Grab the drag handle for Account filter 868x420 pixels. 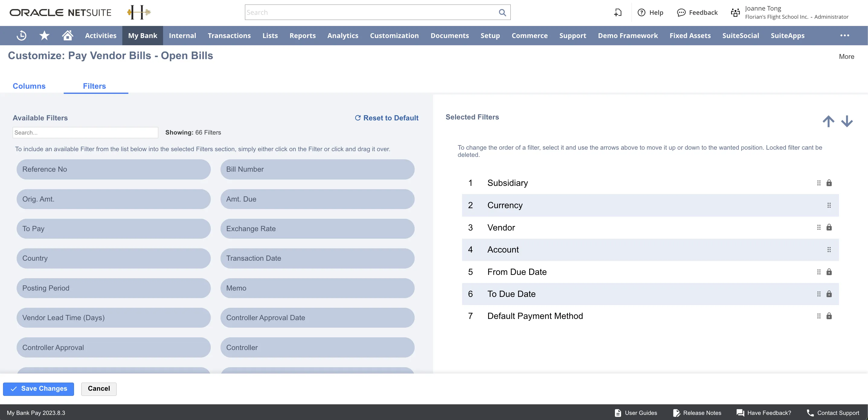[x=829, y=250]
